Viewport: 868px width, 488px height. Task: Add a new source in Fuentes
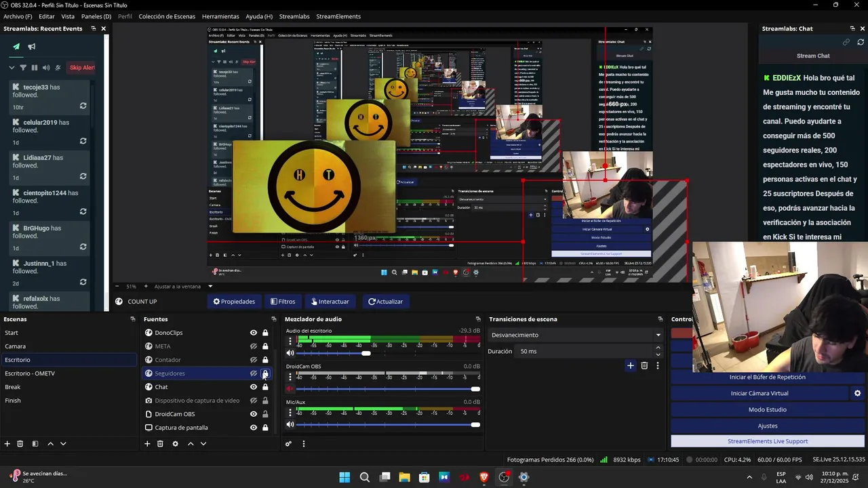(147, 444)
